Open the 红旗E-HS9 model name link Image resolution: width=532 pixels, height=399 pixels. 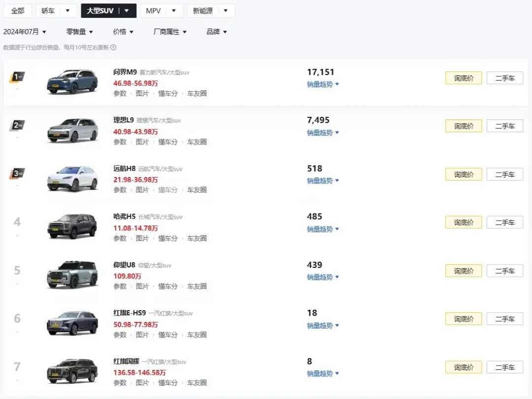(130, 313)
